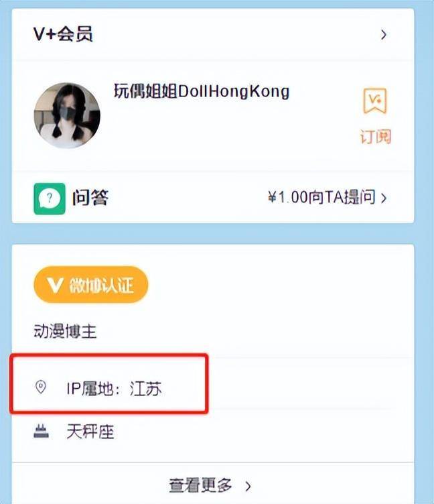This screenshot has height=504, width=434.
Task: Open the V+会员 section title
Action: [x=63, y=34]
